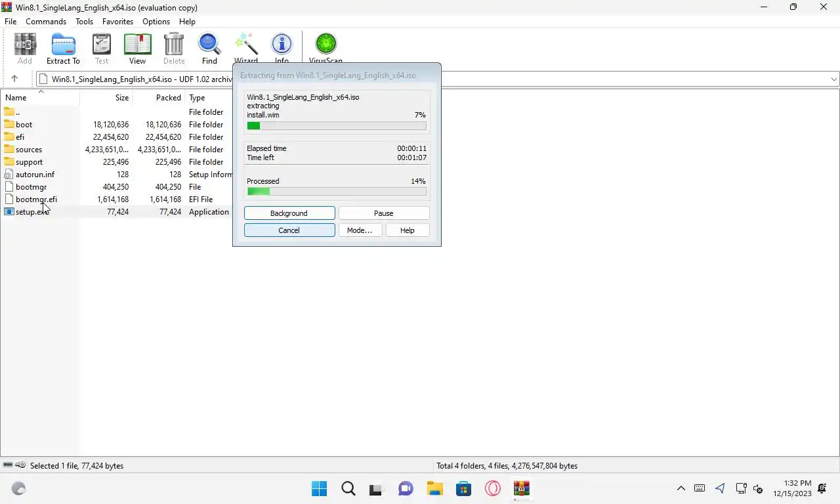Image resolution: width=840 pixels, height=504 pixels.
Task: Sort by the Size column header
Action: point(106,97)
